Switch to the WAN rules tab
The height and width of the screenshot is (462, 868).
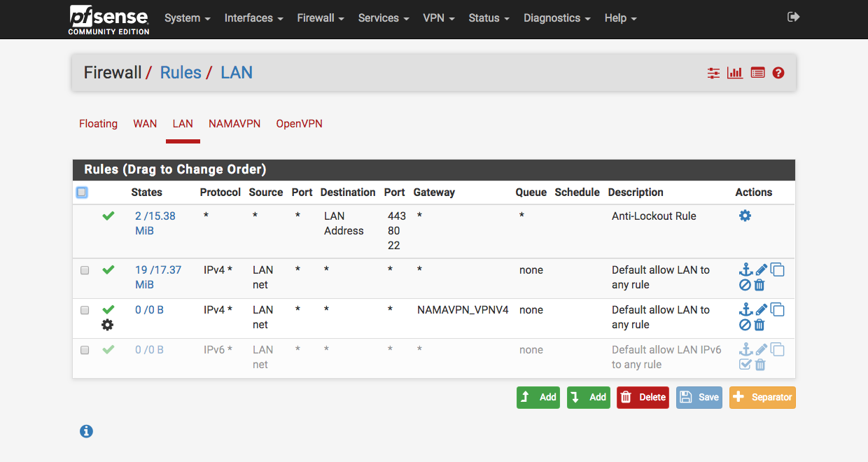145,124
